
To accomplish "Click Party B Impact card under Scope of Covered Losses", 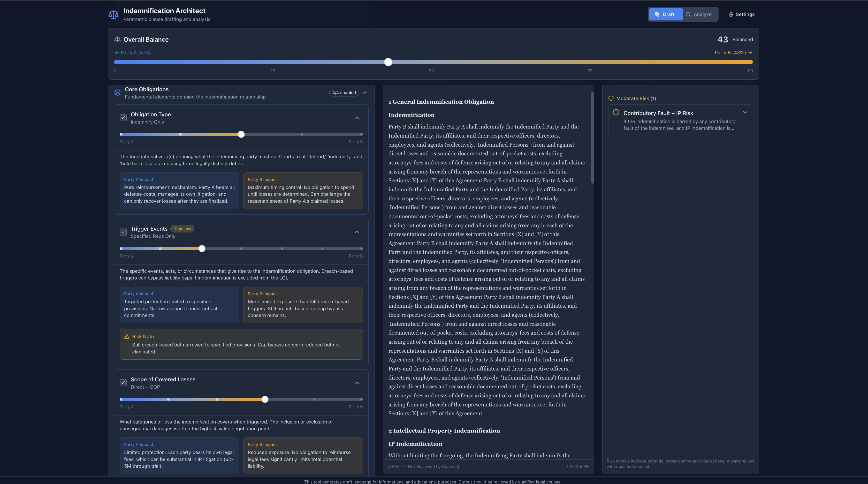I will pos(303,456).
